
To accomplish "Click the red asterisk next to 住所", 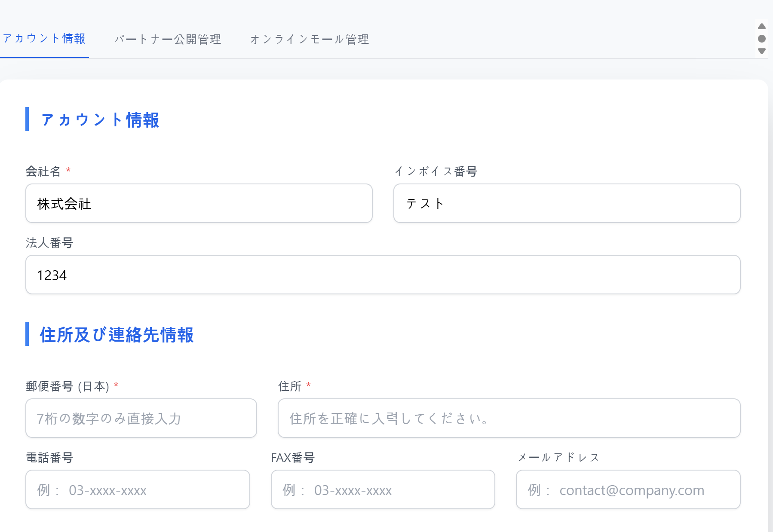I will [x=308, y=385].
